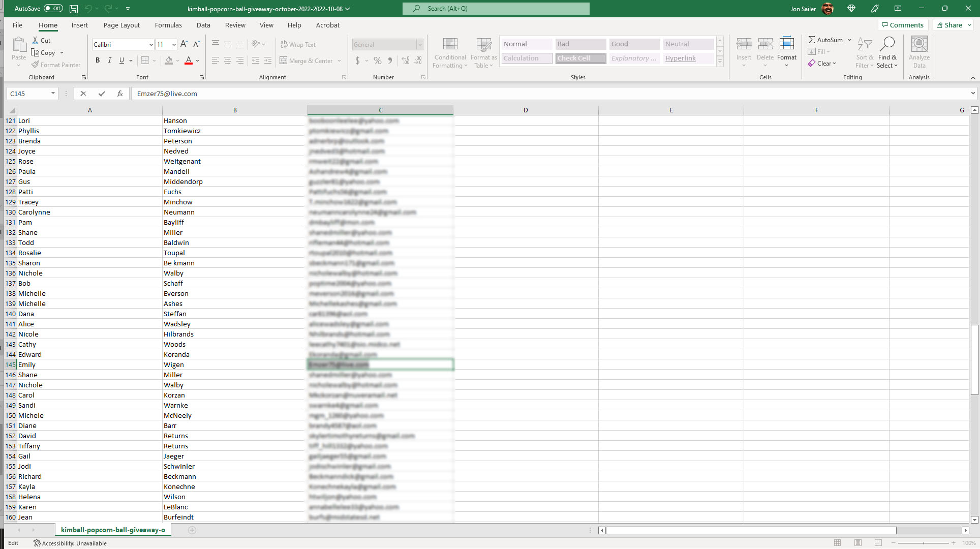The image size is (980, 549).
Task: Click the Save icon in title bar
Action: (x=74, y=9)
